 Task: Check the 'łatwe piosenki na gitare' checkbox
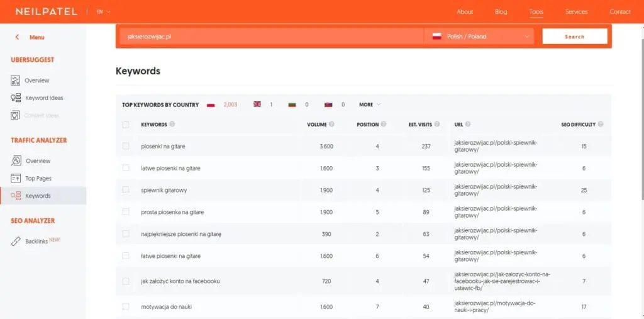(126, 255)
